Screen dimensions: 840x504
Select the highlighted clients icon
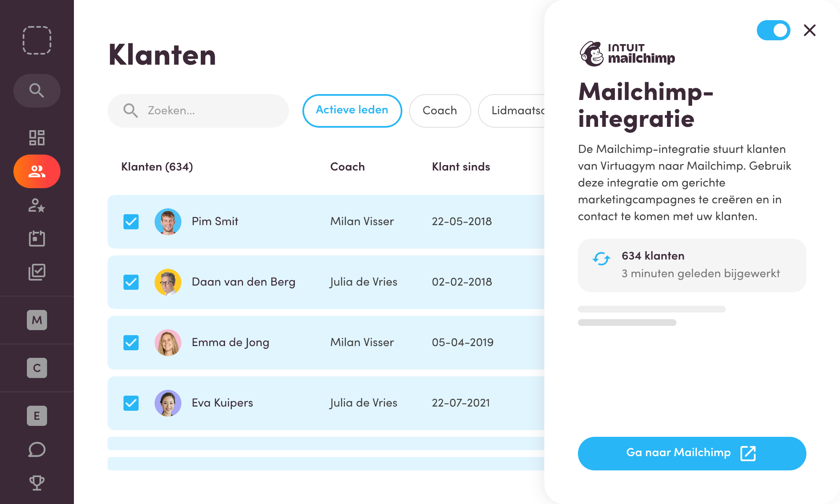(x=37, y=171)
